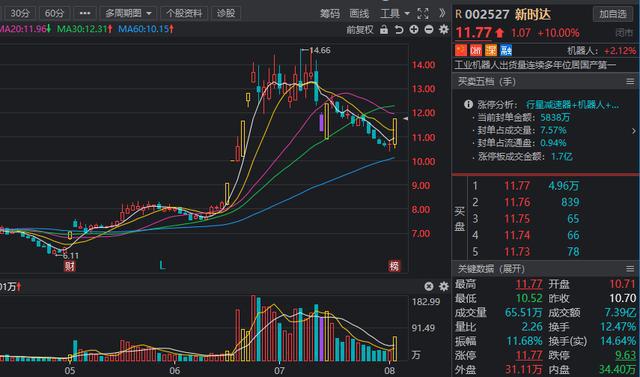
Task: Expand the 工具 dropdown menu
Action: 394,13
